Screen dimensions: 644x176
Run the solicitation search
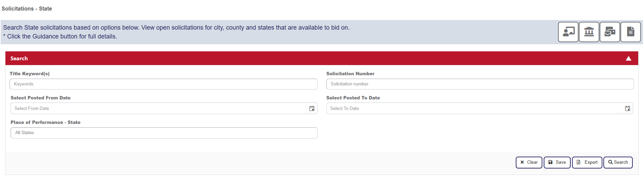click(618, 162)
